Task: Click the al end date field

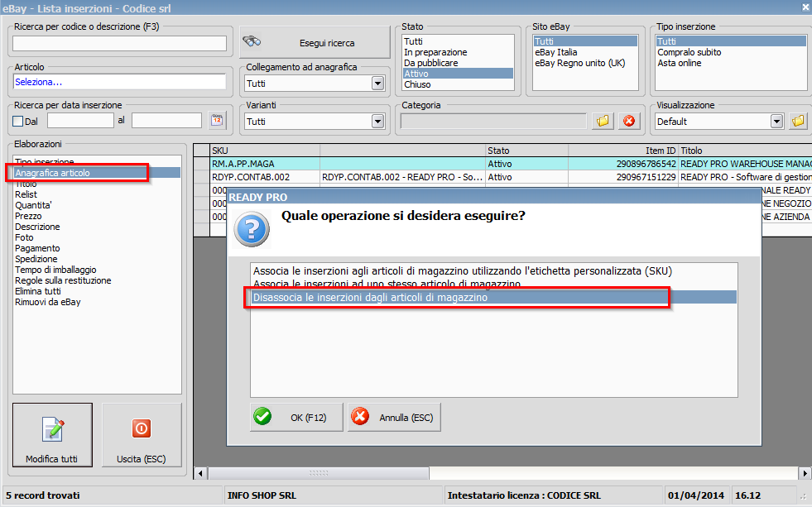Action: [x=166, y=121]
